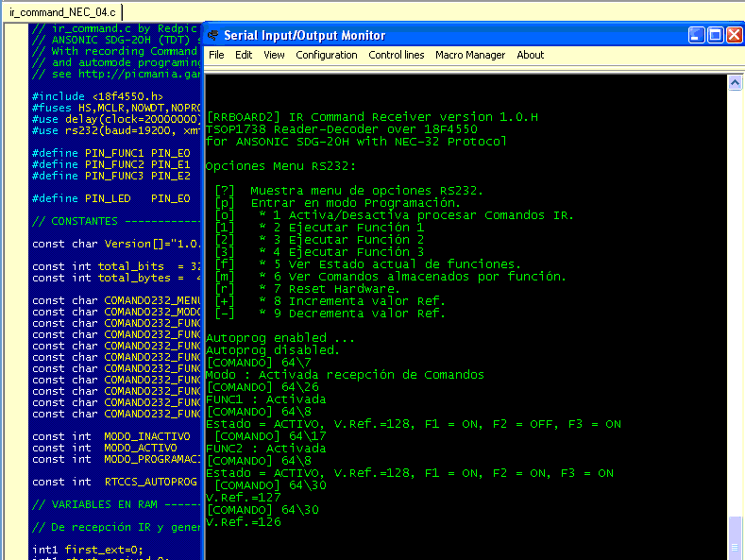The width and height of the screenshot is (745, 560).
Task: Open the Edit menu in Serial Monitor
Action: point(244,55)
